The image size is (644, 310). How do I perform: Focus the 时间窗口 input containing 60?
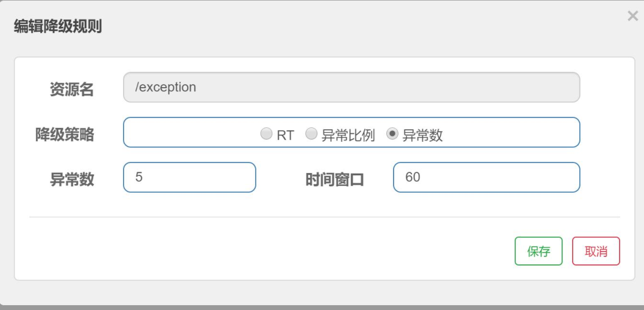(x=486, y=177)
